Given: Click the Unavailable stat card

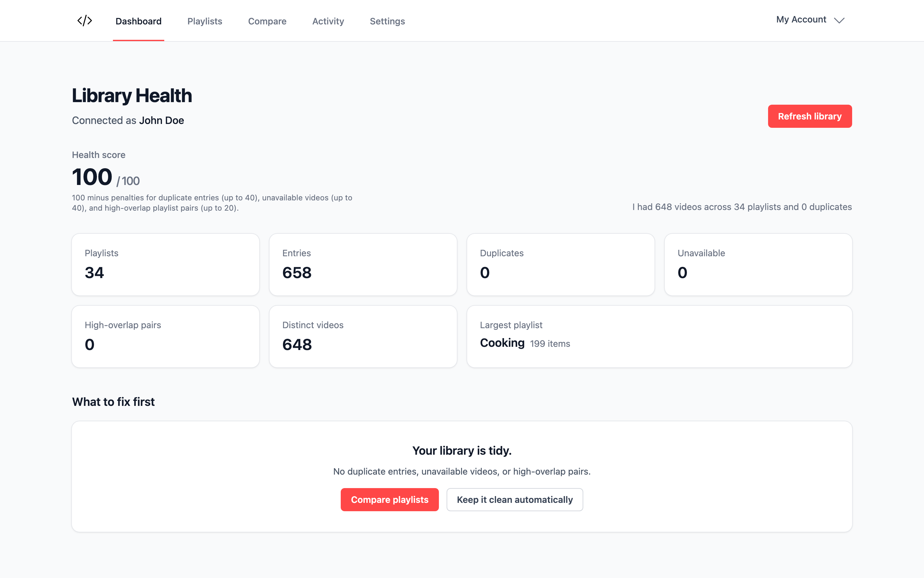Looking at the screenshot, I should (758, 265).
